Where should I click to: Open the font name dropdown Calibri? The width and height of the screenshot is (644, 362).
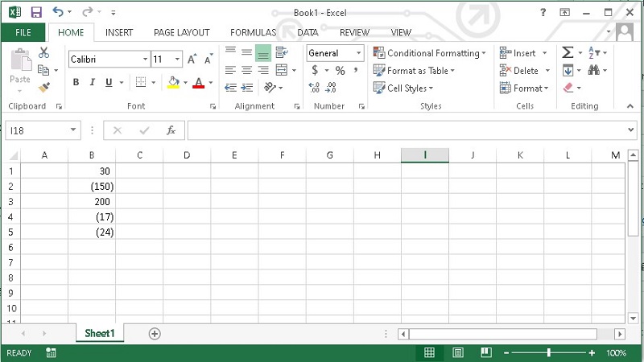(145, 59)
